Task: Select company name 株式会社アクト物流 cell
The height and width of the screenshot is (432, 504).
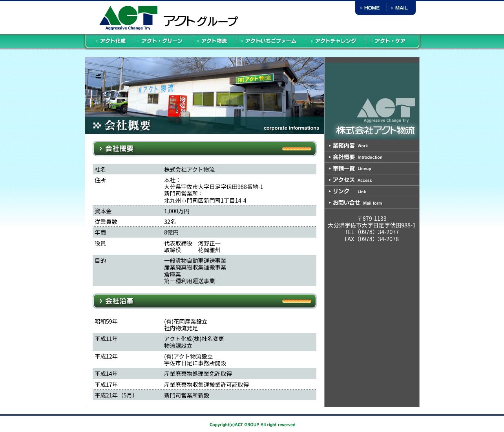Action: tap(189, 170)
